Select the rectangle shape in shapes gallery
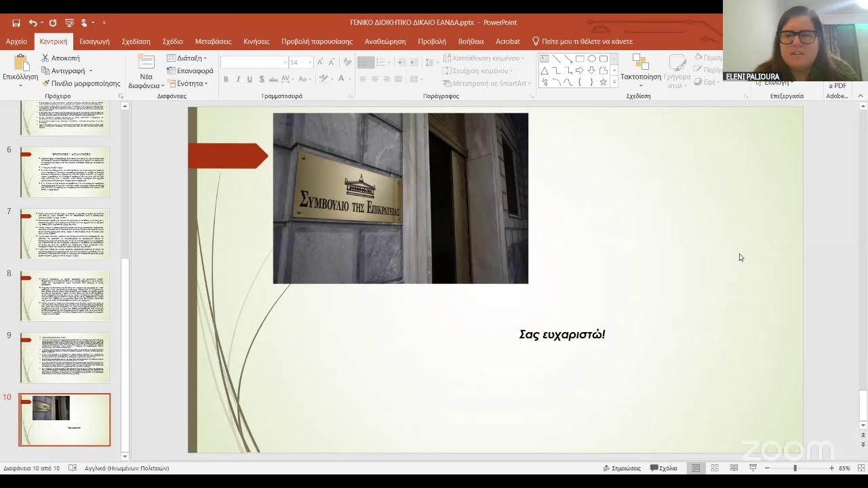868x488 pixels. click(580, 59)
